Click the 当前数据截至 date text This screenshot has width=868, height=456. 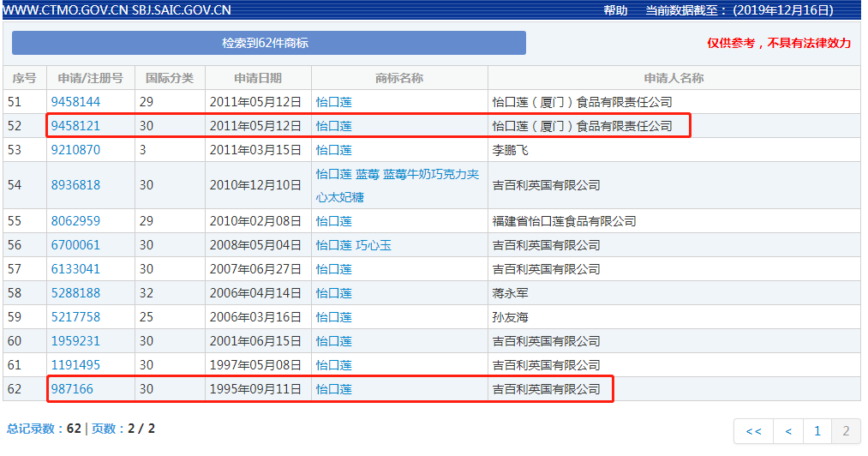tap(739, 10)
